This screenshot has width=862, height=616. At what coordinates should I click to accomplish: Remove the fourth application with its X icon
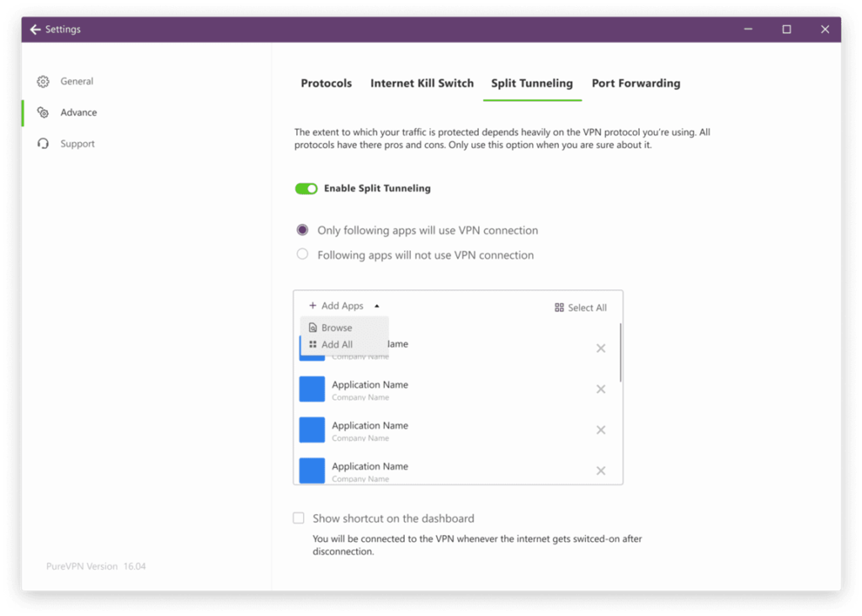pyautogui.click(x=601, y=471)
